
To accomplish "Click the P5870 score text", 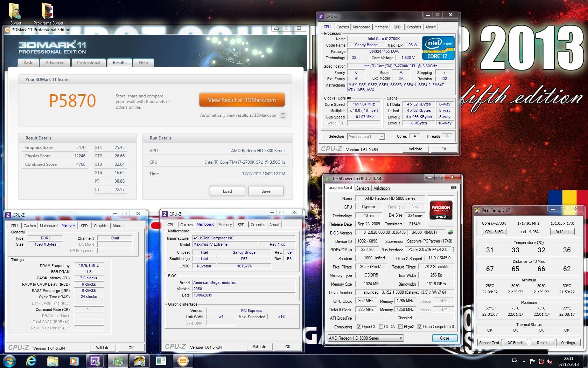I will (72, 101).
